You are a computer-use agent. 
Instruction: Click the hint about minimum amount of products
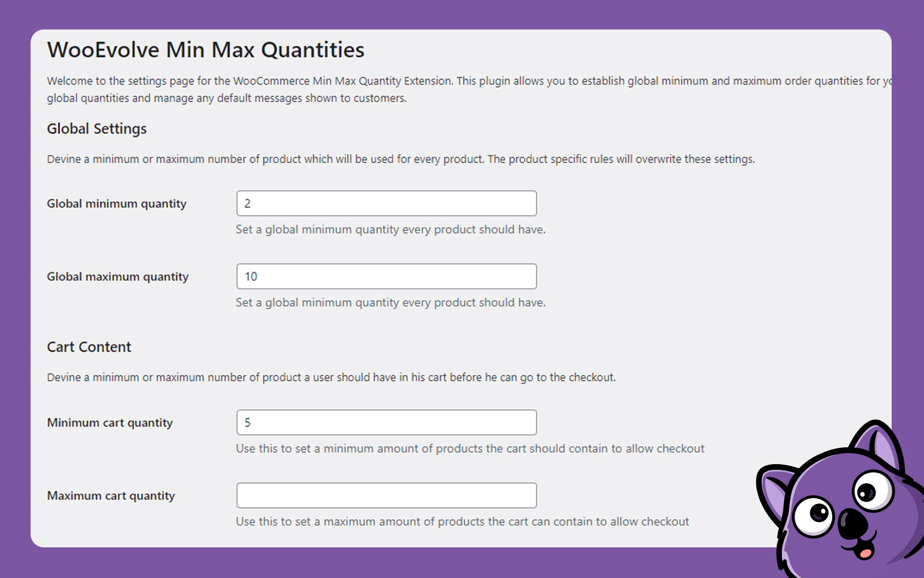pos(470,449)
